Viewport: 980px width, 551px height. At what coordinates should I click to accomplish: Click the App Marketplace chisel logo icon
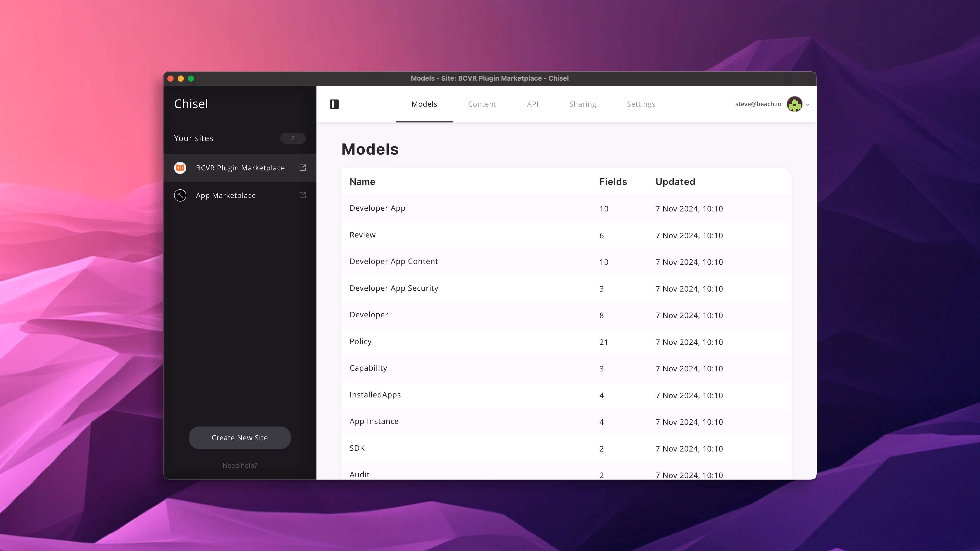[180, 195]
